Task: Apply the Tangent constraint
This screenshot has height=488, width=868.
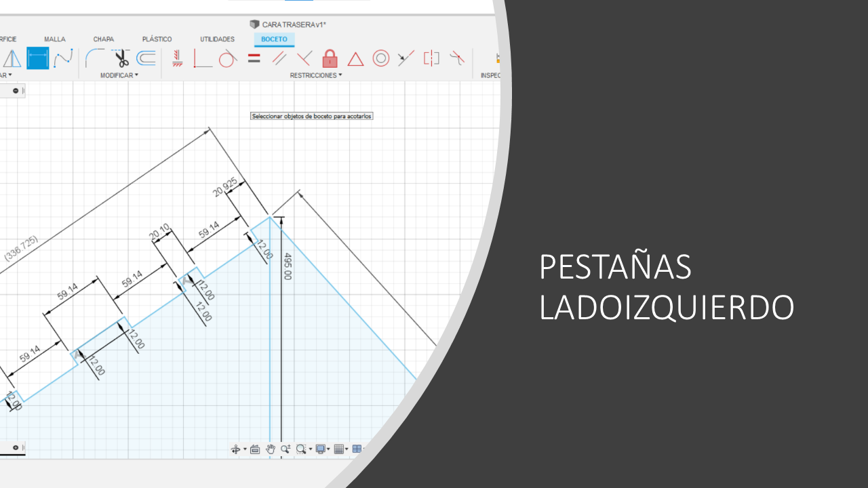Action: click(227, 58)
